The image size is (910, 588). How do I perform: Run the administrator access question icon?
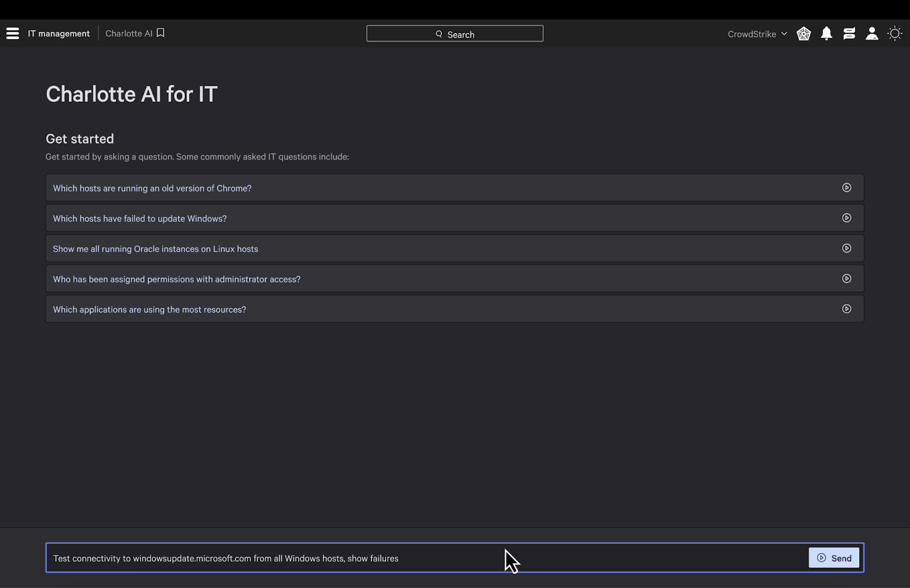(x=846, y=279)
